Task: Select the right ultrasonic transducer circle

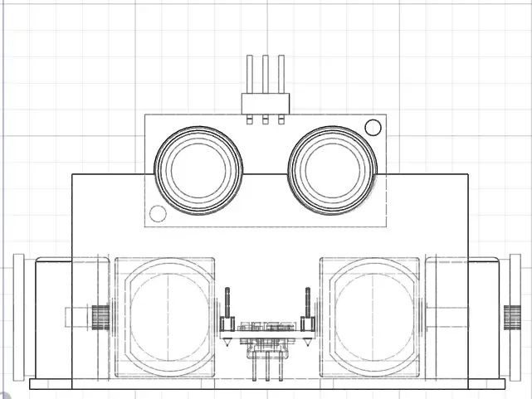Action: tap(332, 171)
